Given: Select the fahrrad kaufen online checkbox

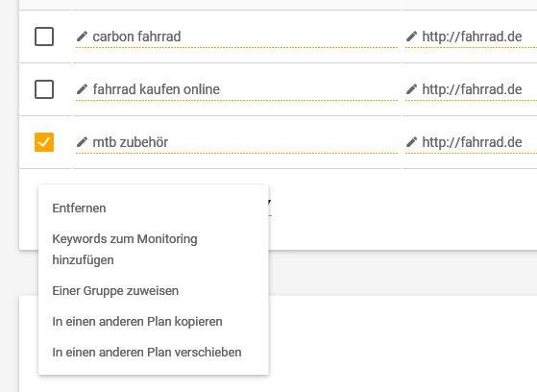Looking at the screenshot, I should [x=44, y=89].
